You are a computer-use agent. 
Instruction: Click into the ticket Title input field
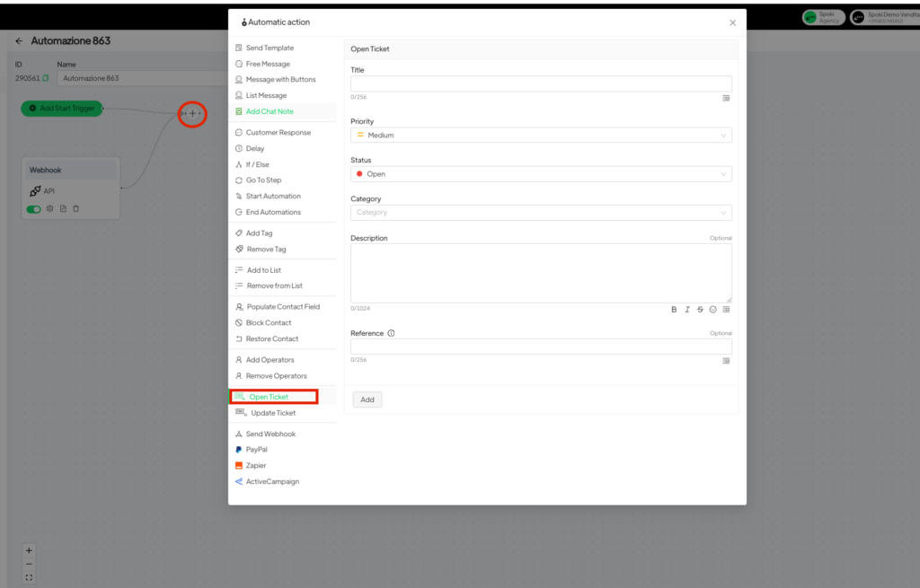click(x=541, y=83)
